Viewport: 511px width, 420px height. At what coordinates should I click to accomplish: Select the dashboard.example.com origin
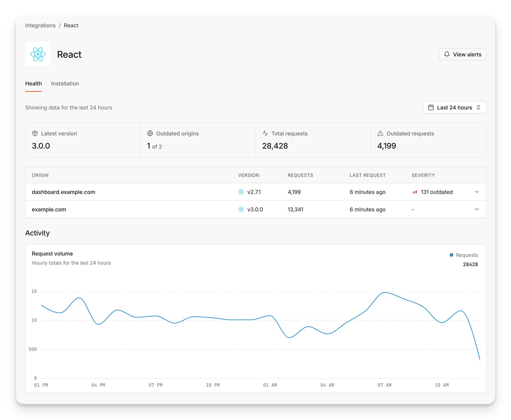(x=63, y=192)
